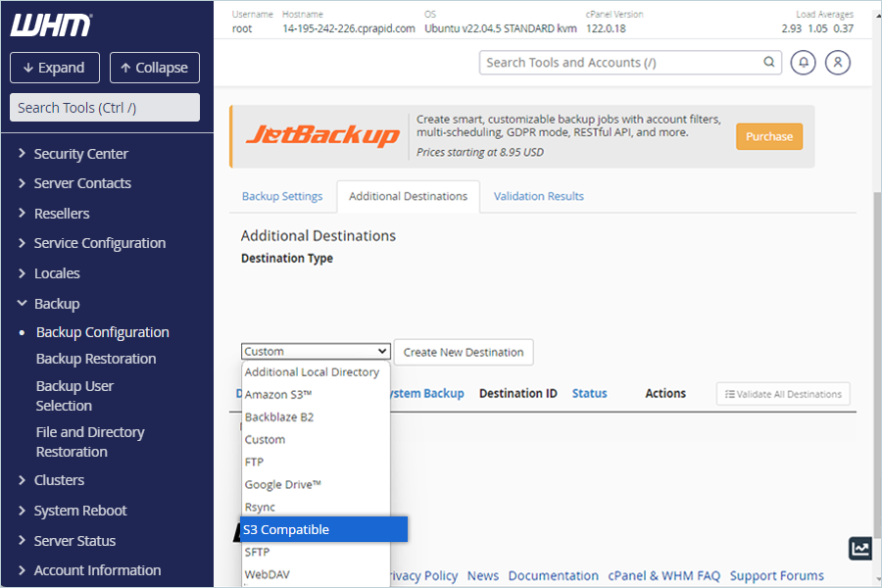
Task: Toggle the Destination Type dropdown
Action: (x=316, y=351)
